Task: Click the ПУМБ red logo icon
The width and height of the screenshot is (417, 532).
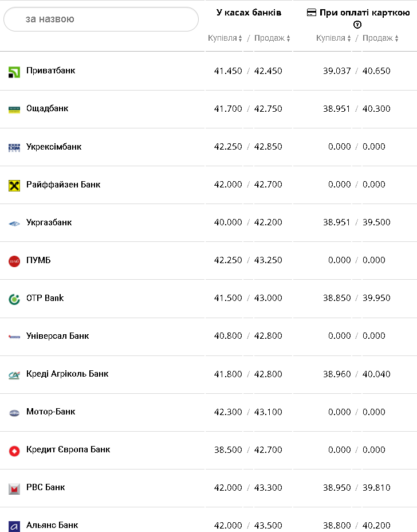Action: 14,261
